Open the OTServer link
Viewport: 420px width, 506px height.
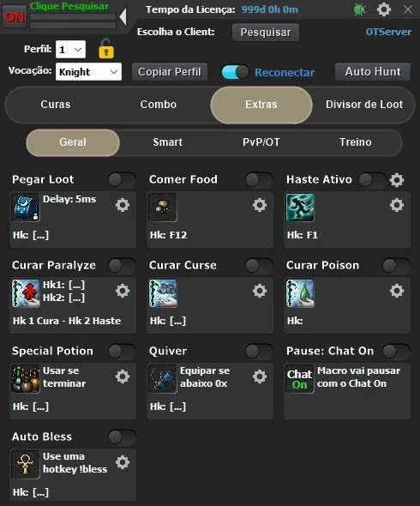[x=388, y=32]
